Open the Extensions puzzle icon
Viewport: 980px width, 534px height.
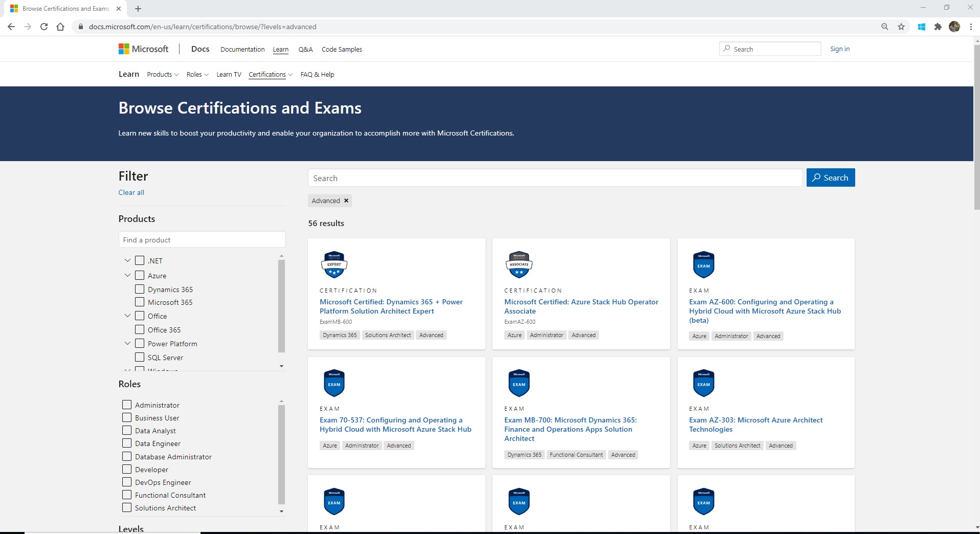(x=938, y=27)
